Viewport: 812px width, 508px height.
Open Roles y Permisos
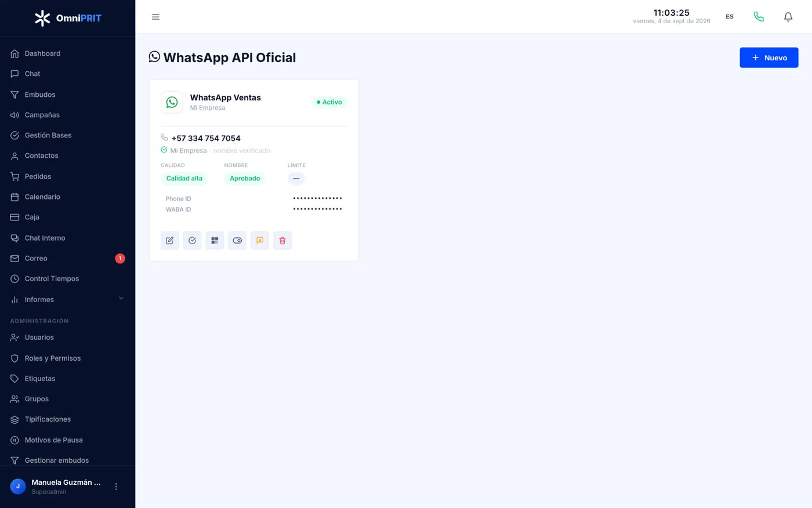[68, 358]
